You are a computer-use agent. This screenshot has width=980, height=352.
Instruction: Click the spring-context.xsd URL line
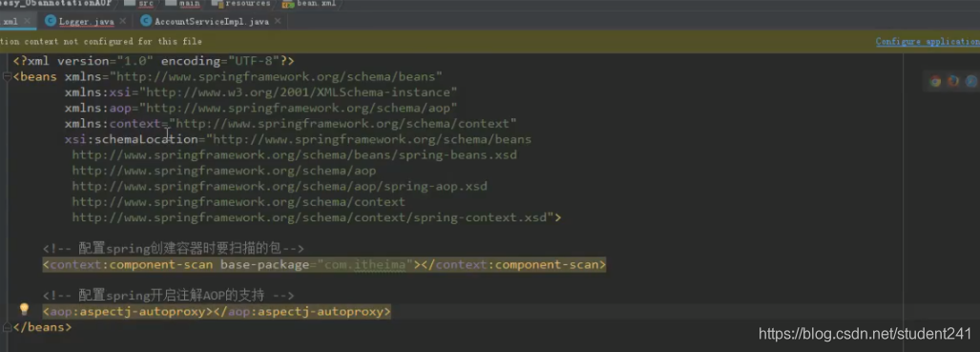(316, 217)
